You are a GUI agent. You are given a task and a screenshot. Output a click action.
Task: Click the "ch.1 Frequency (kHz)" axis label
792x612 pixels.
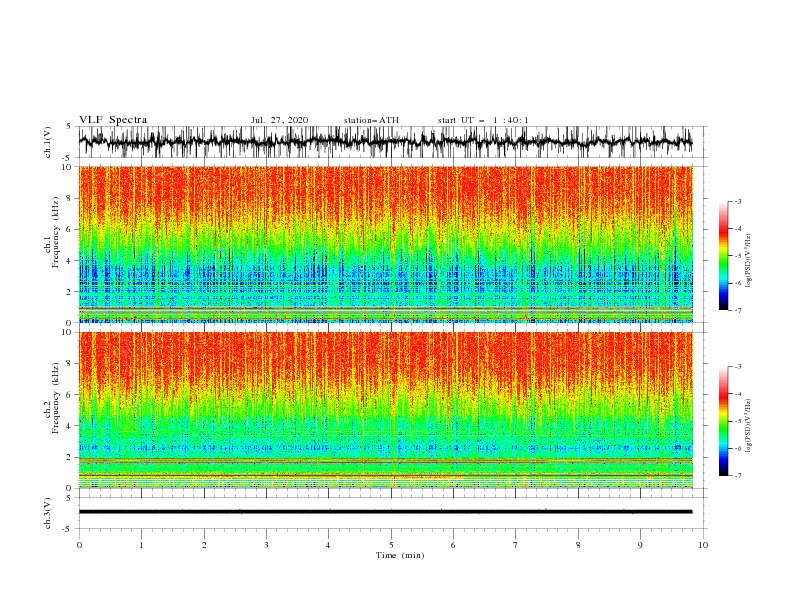[x=52, y=233]
